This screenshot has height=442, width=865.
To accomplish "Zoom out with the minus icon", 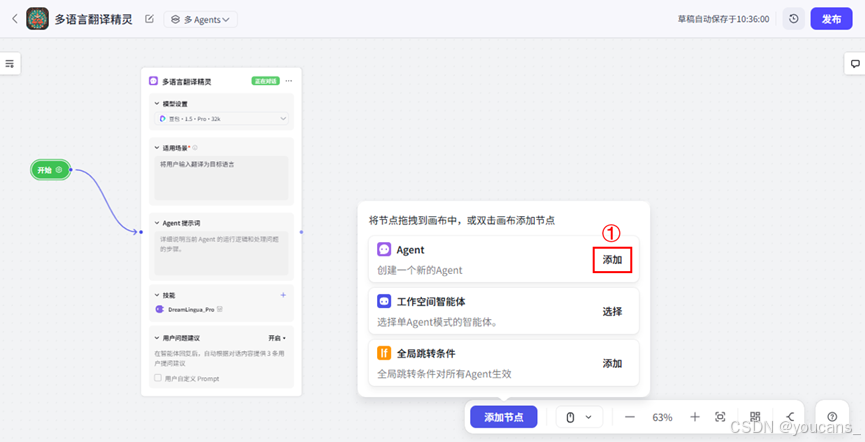I will [630, 417].
